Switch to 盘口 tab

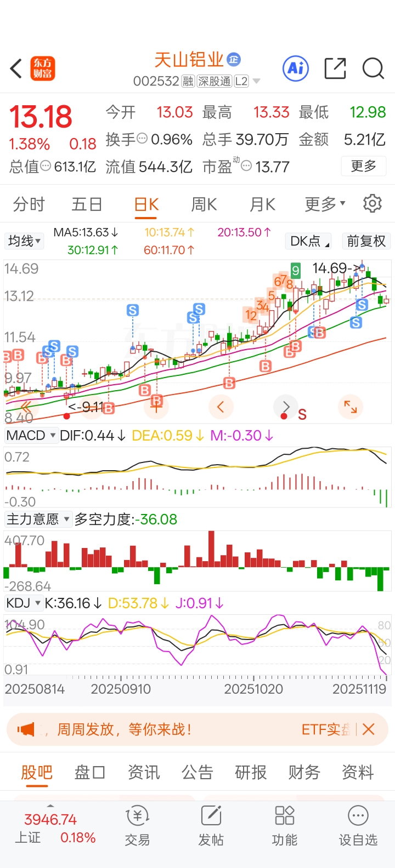(90, 772)
